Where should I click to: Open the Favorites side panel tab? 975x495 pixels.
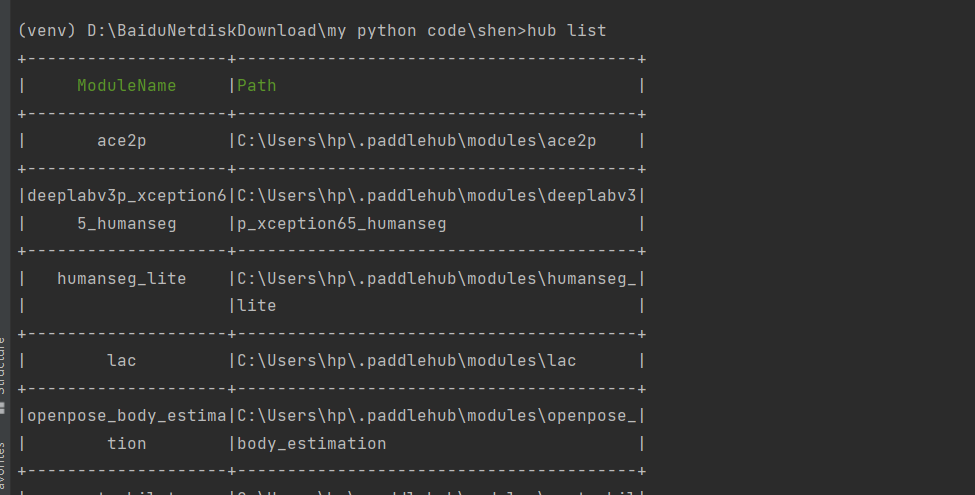coord(3,468)
